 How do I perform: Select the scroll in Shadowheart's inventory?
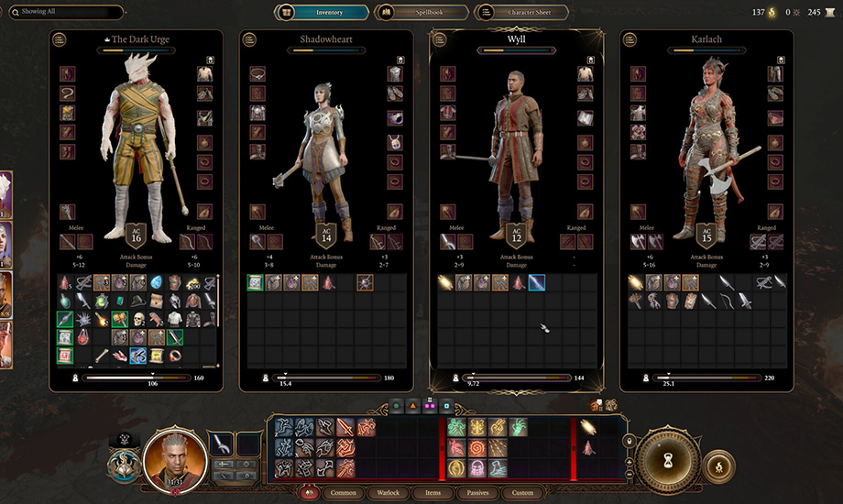(x=256, y=283)
